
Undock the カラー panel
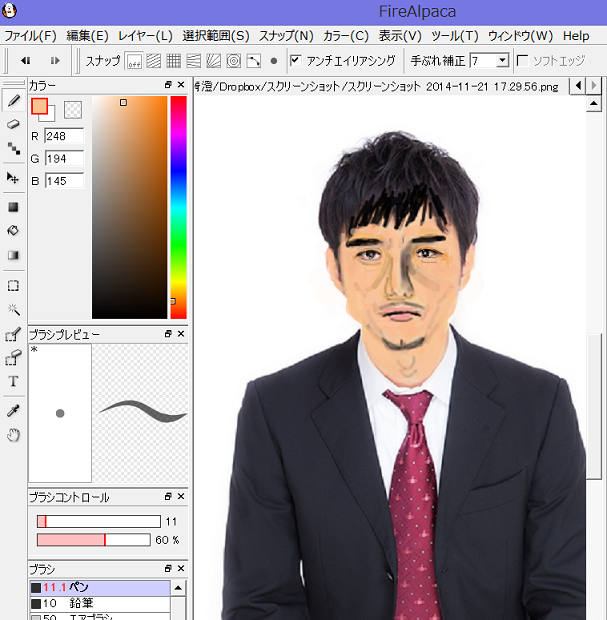click(x=168, y=85)
